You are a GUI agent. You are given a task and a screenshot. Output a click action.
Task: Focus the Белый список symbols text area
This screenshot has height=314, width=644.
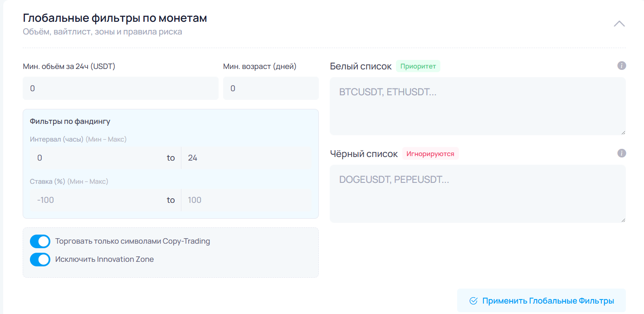coord(477,106)
